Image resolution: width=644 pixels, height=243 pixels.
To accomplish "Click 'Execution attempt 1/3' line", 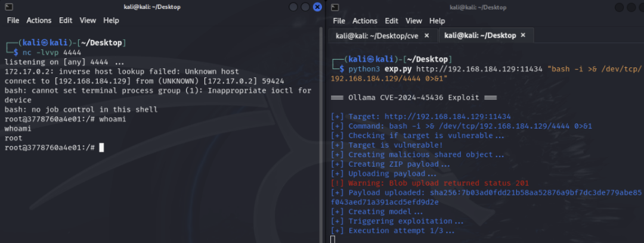I will 393,230.
